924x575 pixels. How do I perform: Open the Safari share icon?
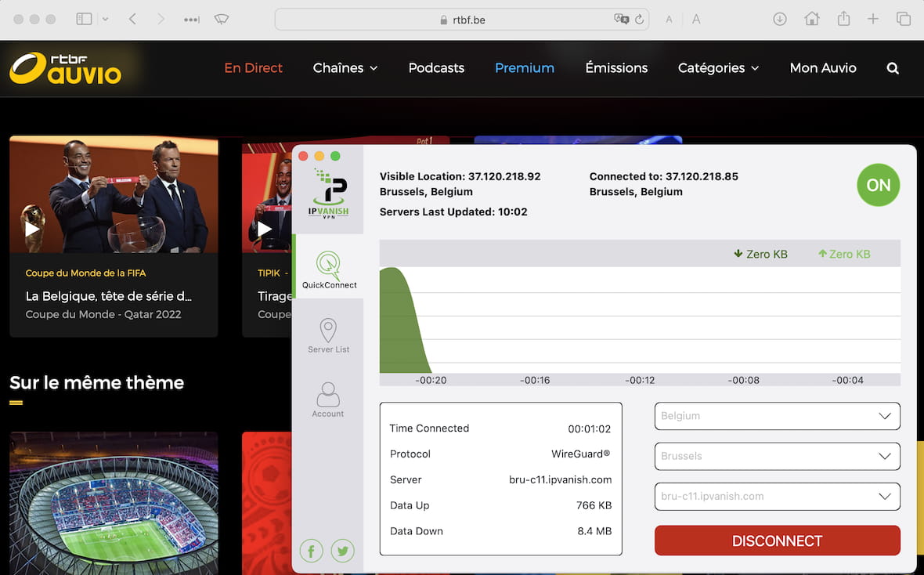pos(844,18)
